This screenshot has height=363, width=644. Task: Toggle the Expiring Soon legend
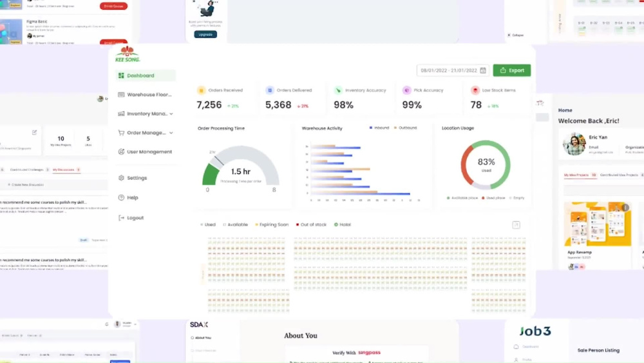point(272,225)
